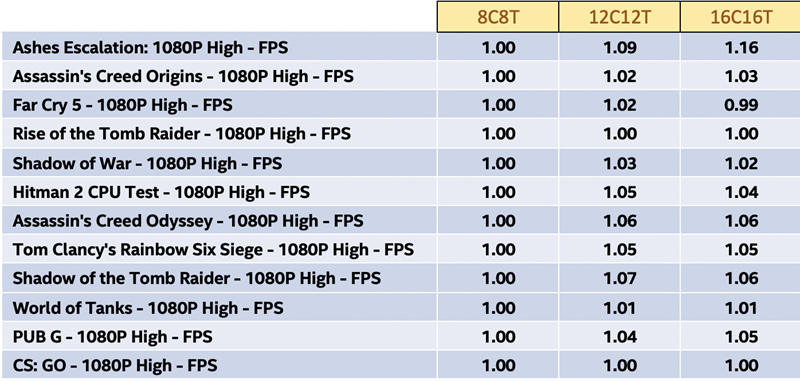Click the World of Tanks row label

148,308
